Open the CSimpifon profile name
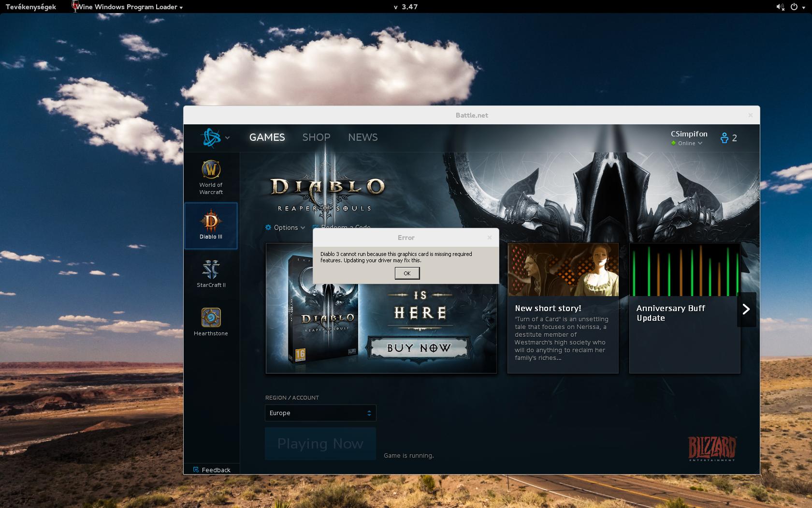Image resolution: width=812 pixels, height=508 pixels. (689, 134)
